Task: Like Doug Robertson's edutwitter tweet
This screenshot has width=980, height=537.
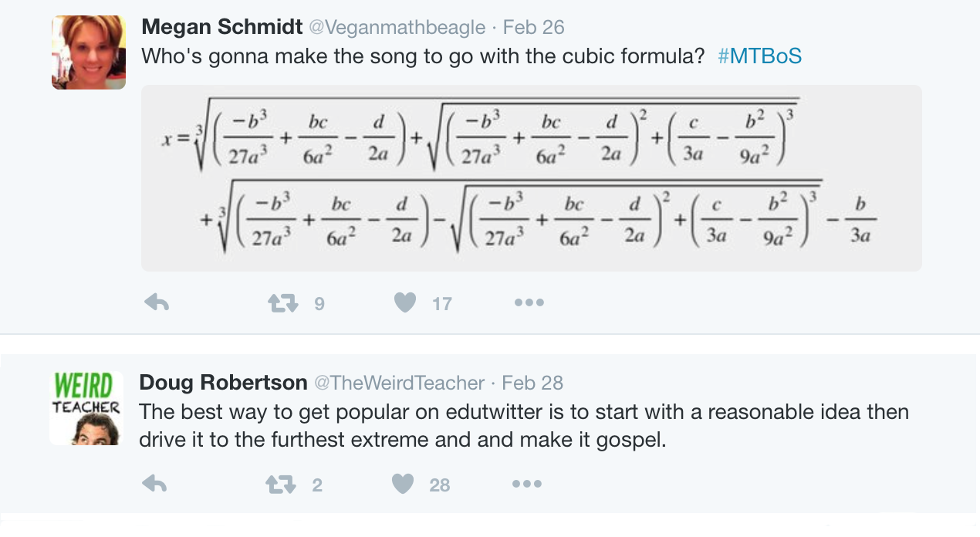Action: [x=403, y=485]
